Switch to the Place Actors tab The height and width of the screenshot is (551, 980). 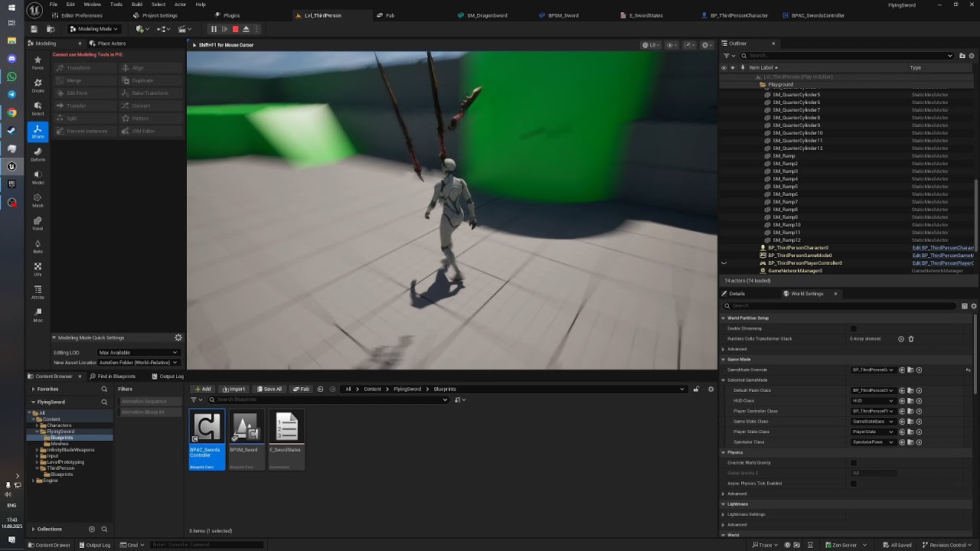[x=108, y=44]
